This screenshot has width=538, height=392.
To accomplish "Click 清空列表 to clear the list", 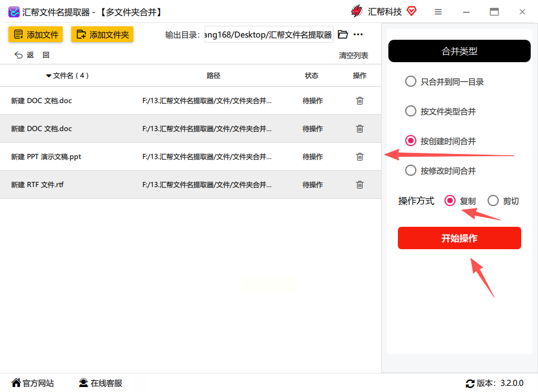I will point(354,55).
